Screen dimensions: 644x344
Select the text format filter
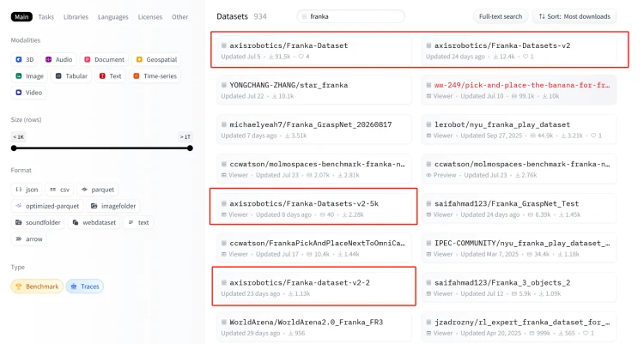138,222
